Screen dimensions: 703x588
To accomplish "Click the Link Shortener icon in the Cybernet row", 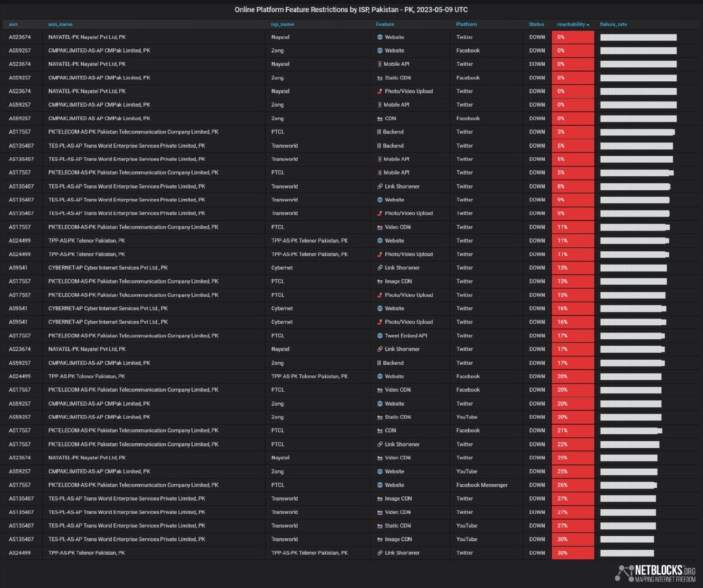I will [x=380, y=268].
